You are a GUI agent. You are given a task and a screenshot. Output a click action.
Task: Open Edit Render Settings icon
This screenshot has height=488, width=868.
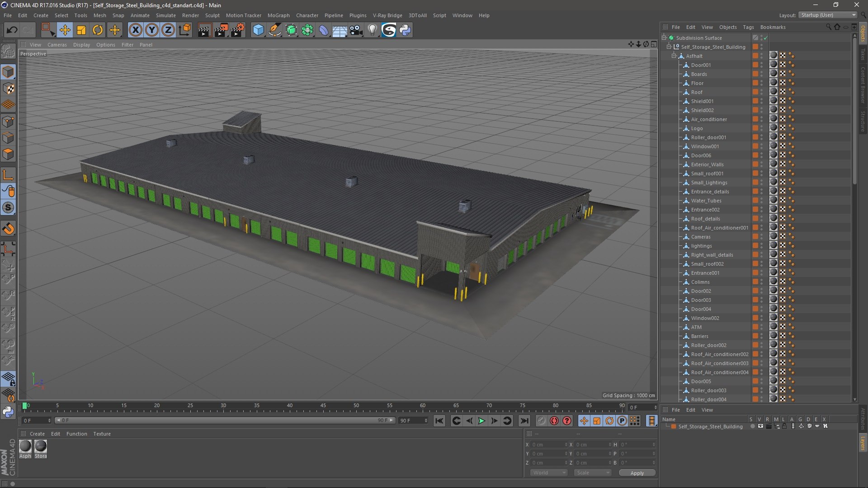click(x=238, y=30)
